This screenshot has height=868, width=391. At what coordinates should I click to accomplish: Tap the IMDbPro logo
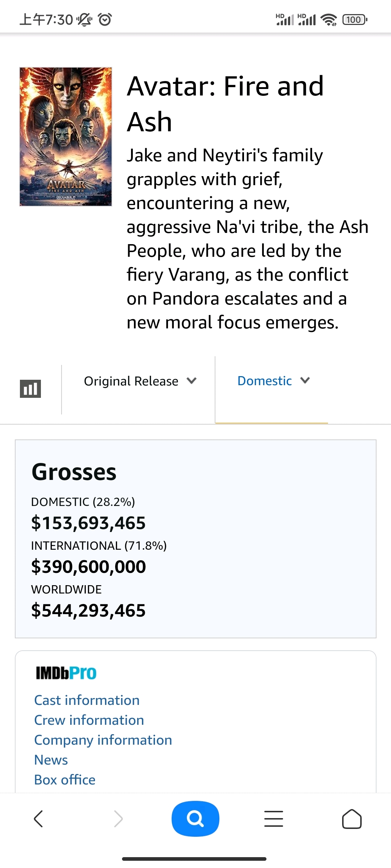point(66,673)
